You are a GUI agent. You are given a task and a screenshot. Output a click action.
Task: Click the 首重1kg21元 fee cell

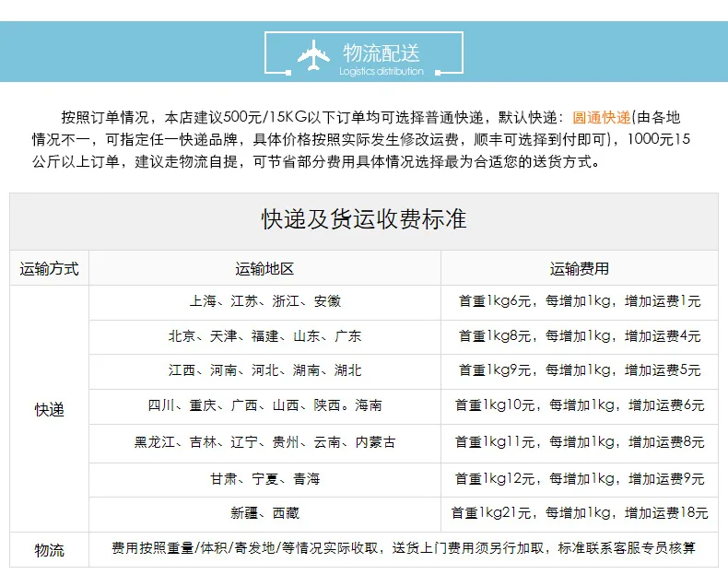[x=580, y=513]
